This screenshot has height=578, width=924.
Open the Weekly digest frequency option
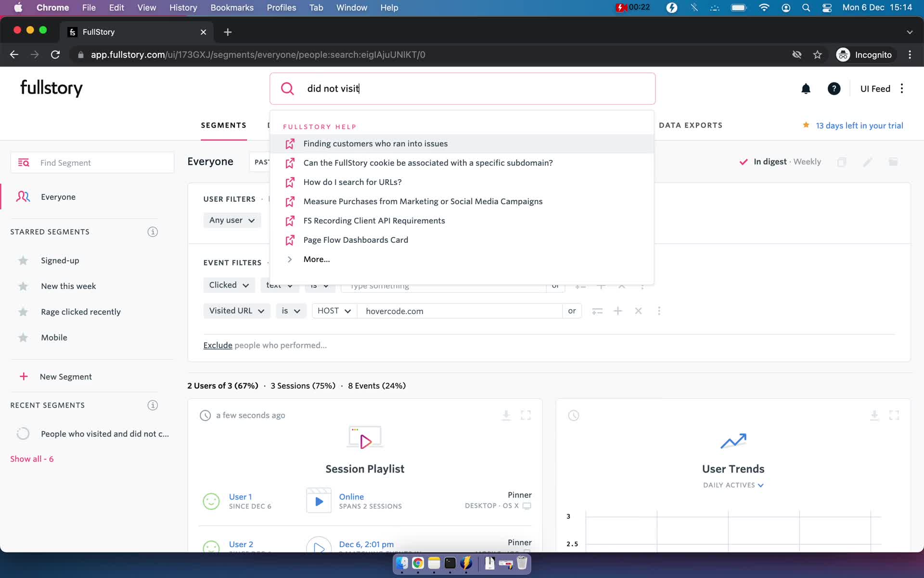click(807, 162)
